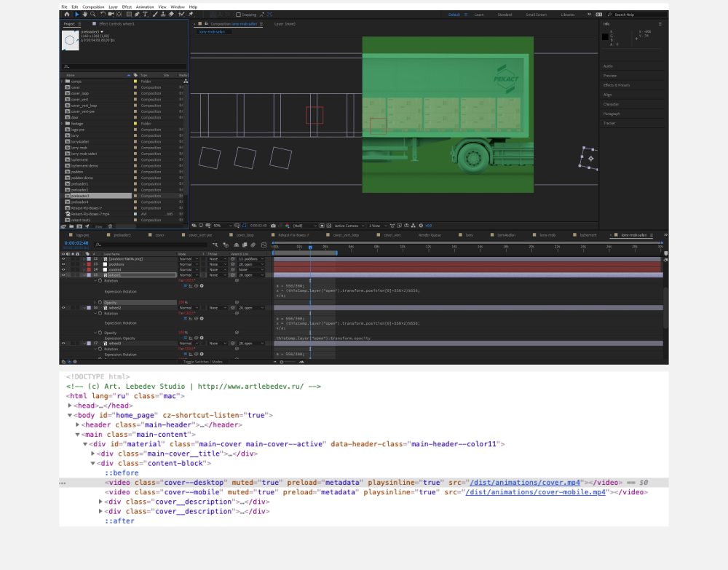Enable the Snapping checkbox
728x570 pixels.
click(240, 14)
